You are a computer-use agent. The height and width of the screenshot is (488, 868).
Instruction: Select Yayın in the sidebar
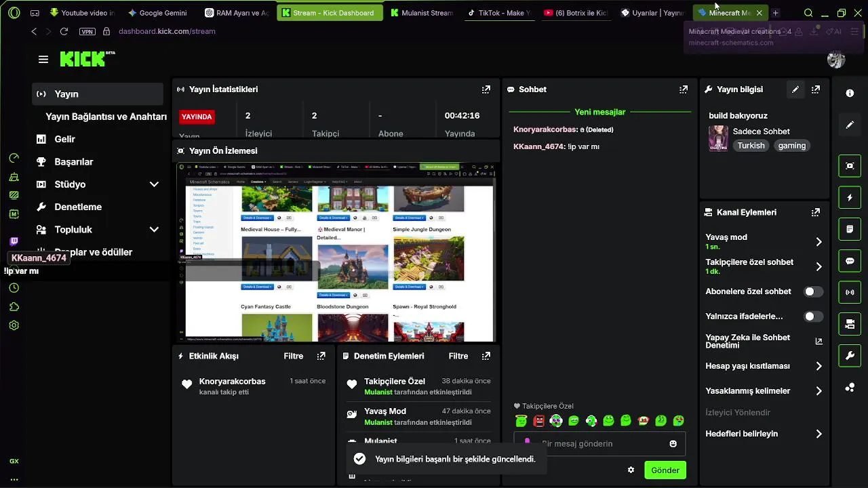coord(98,94)
